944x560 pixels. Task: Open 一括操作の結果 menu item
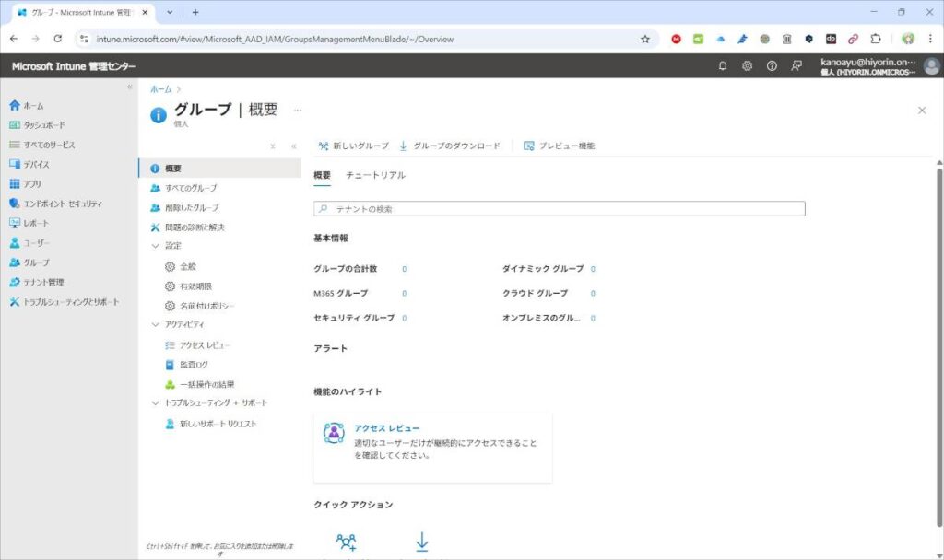(x=200, y=384)
